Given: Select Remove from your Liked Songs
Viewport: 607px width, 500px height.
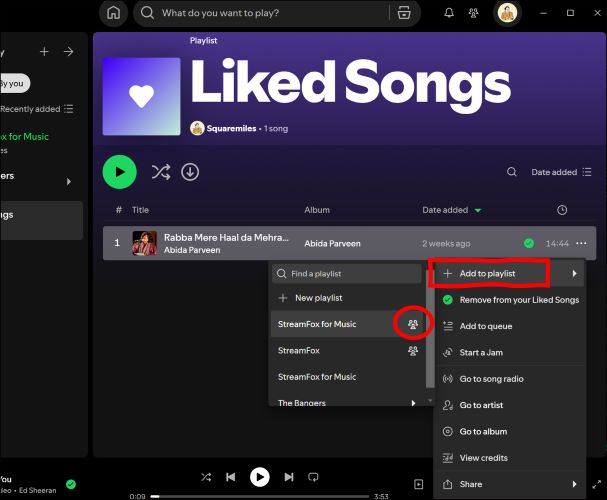Looking at the screenshot, I should coord(511,300).
